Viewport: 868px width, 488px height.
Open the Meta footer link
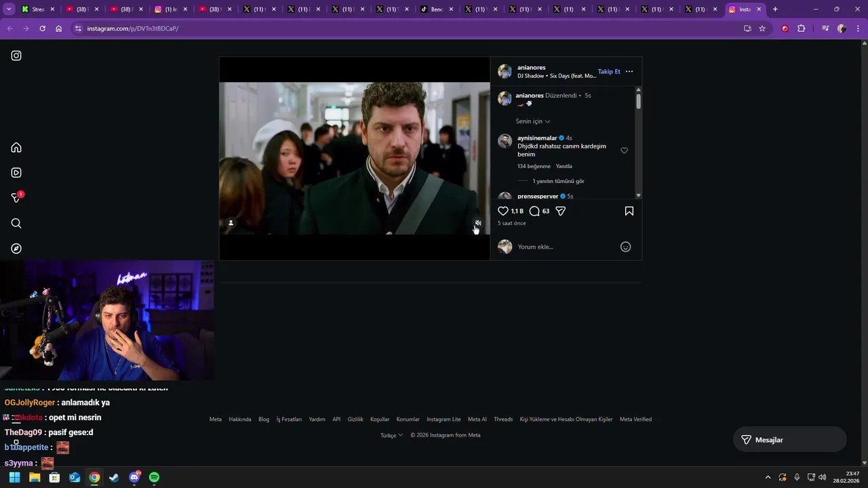pos(216,419)
